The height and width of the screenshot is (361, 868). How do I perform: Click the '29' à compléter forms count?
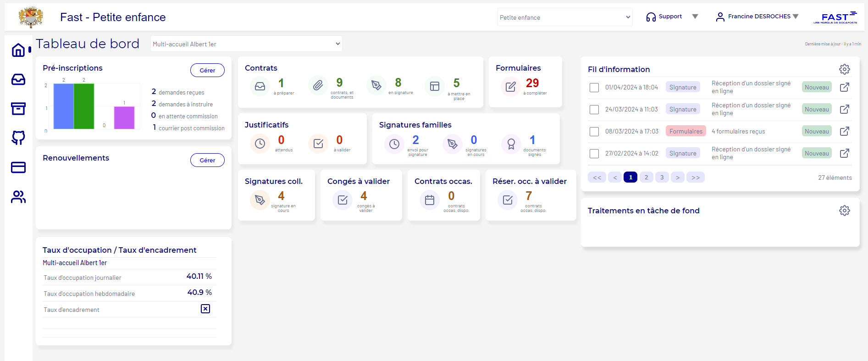[532, 83]
